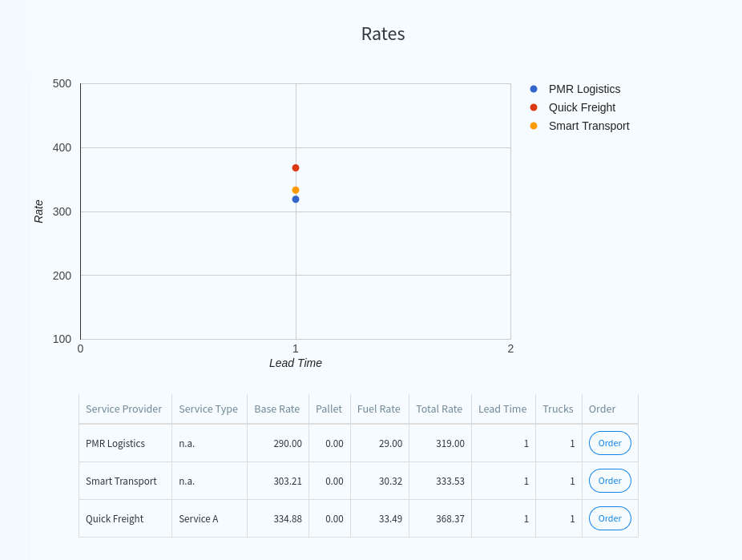Viewport: 742px width, 560px height.
Task: Order the Quick Freight Service A rate
Action: click(610, 518)
